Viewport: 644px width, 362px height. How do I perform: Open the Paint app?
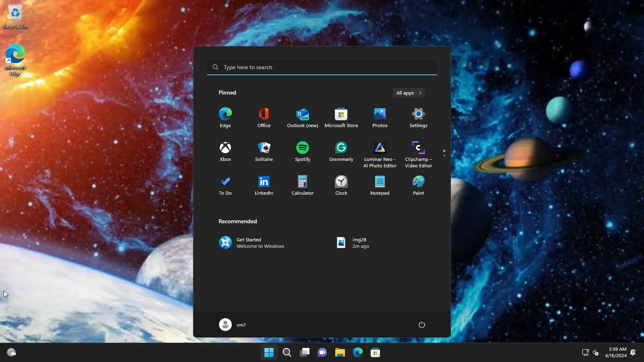pyautogui.click(x=419, y=185)
